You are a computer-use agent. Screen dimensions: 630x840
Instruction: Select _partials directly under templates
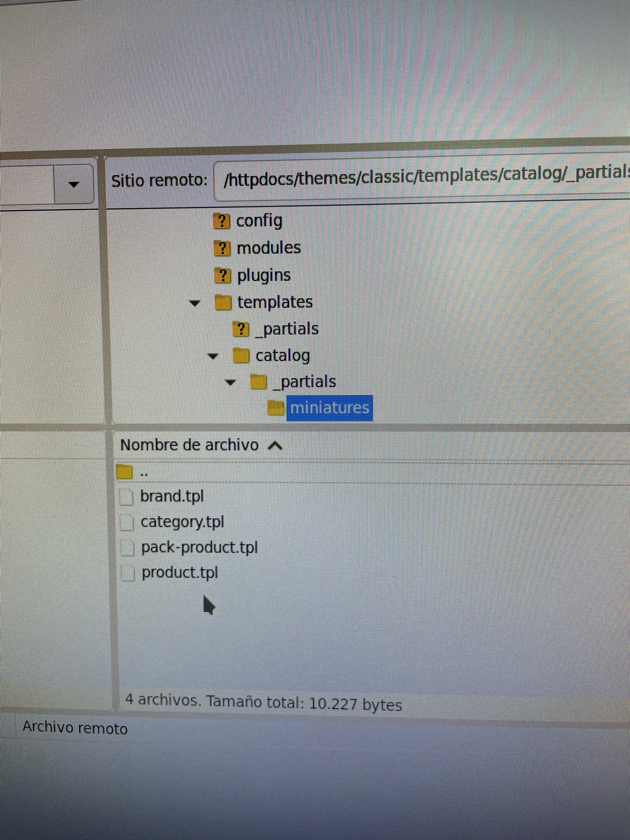tap(287, 329)
